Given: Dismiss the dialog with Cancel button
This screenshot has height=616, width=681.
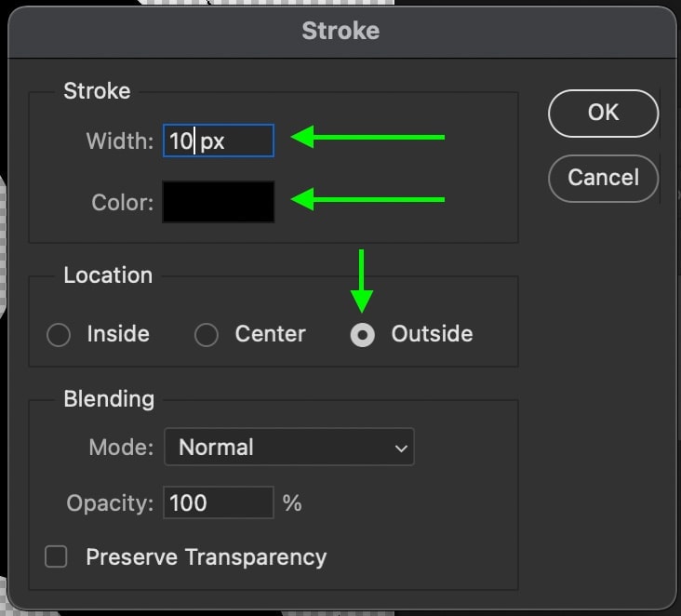Looking at the screenshot, I should [x=603, y=178].
